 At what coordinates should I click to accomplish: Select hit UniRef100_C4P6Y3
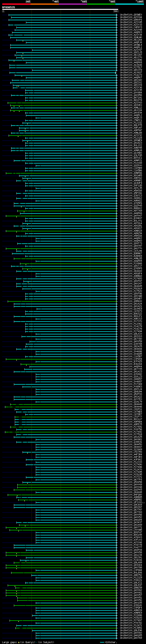tap(131, 27)
